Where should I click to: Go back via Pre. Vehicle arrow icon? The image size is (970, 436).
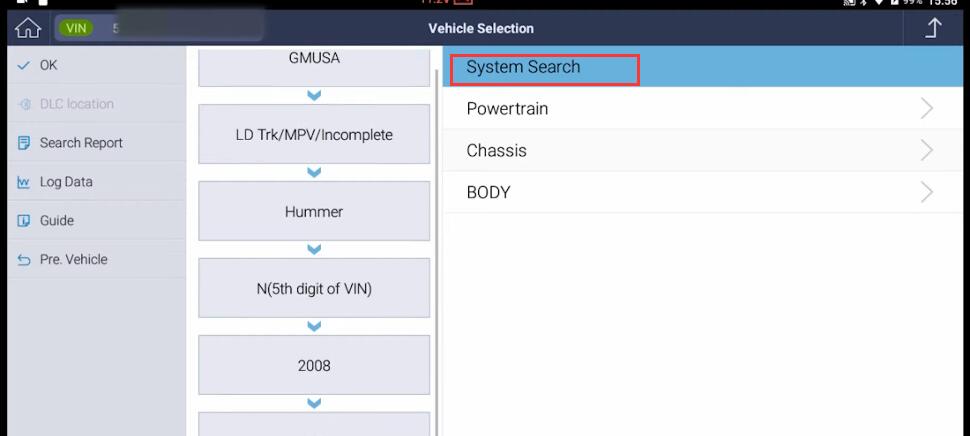point(24,260)
